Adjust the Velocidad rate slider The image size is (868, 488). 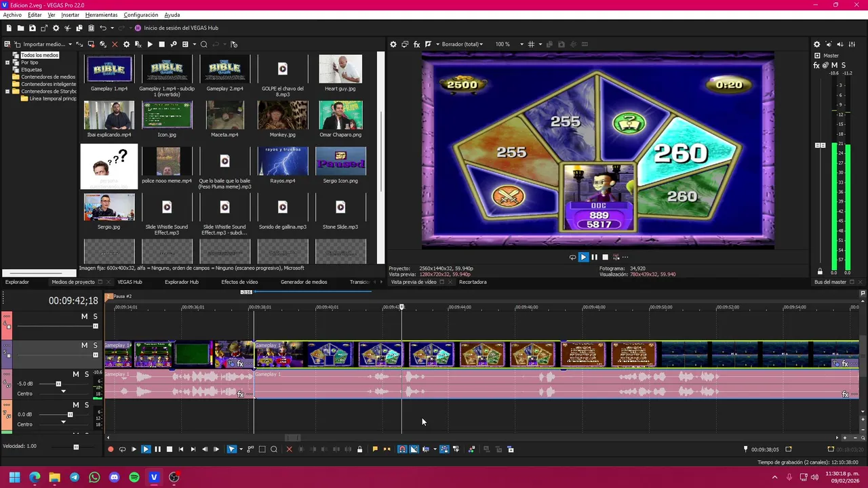[x=76, y=447]
